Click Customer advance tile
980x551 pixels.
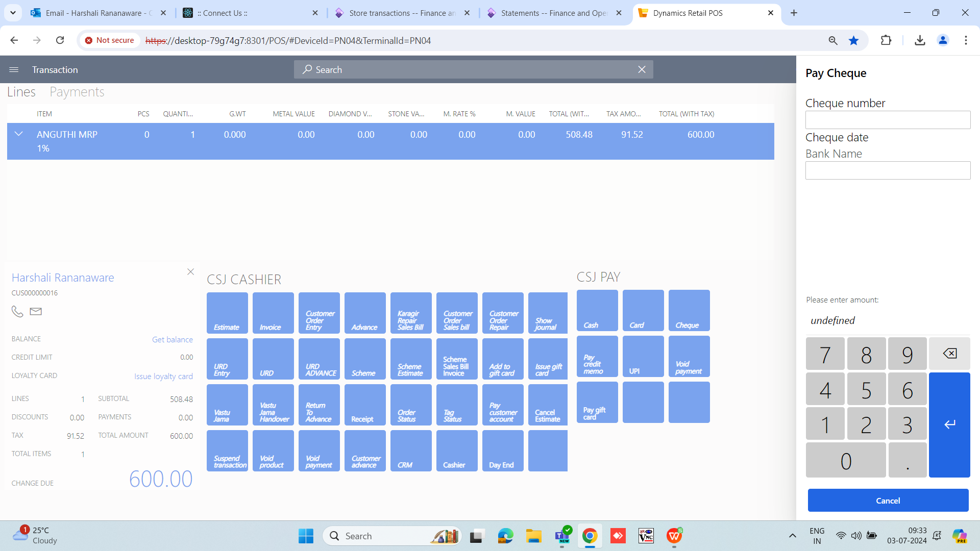coord(365,450)
